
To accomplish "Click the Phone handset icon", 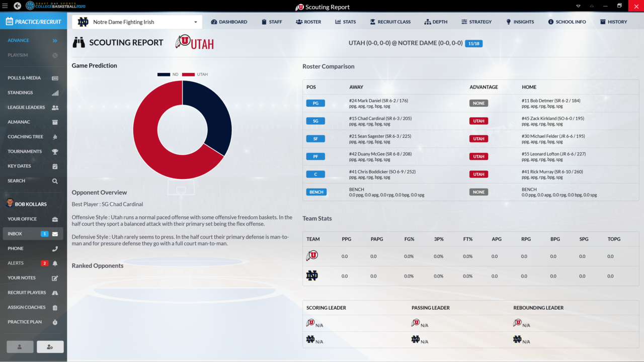I will 55,248.
